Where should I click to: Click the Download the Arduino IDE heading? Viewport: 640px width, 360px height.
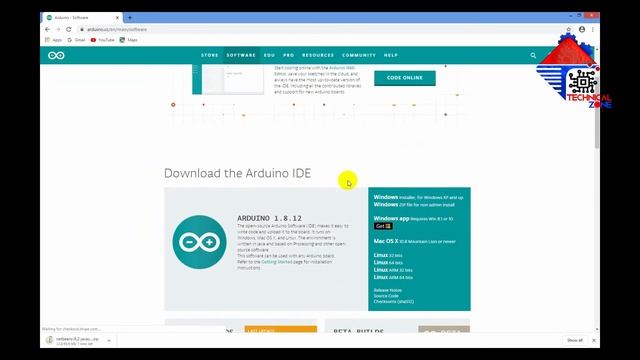click(x=238, y=173)
